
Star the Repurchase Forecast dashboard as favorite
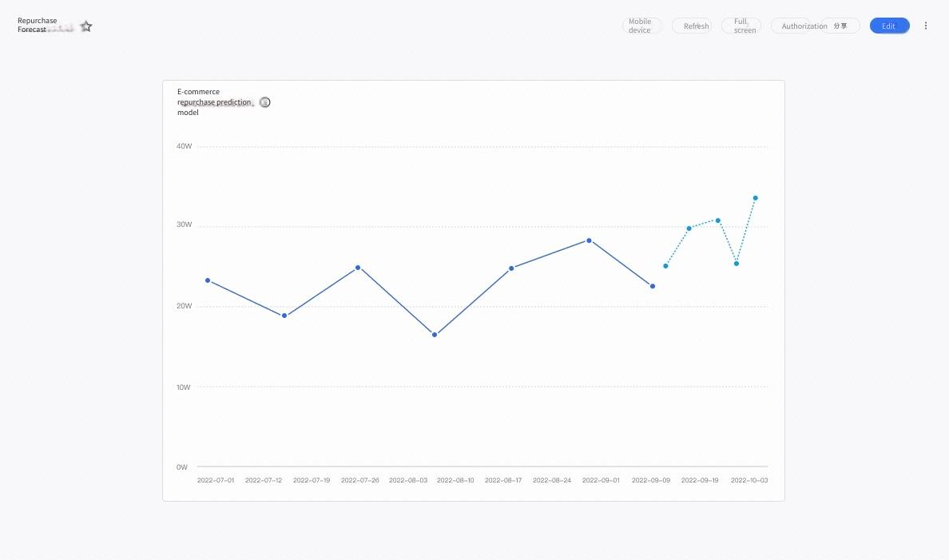86,26
